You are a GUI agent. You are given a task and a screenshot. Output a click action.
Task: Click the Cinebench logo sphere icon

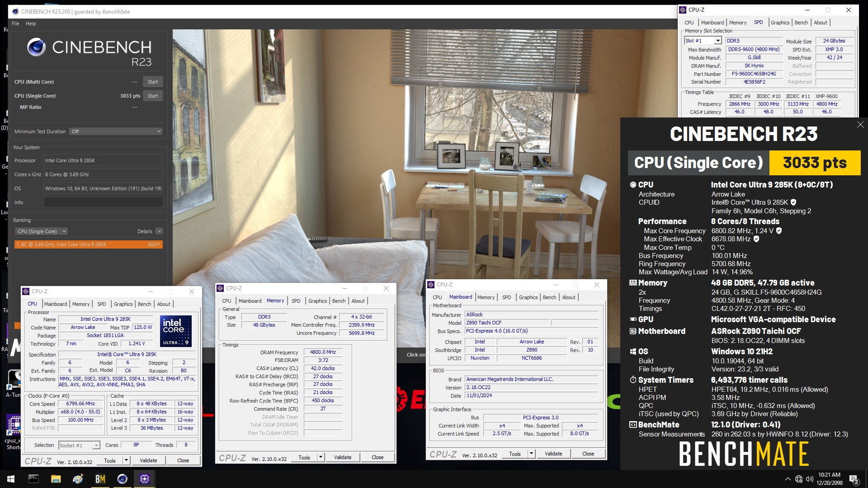pos(36,47)
